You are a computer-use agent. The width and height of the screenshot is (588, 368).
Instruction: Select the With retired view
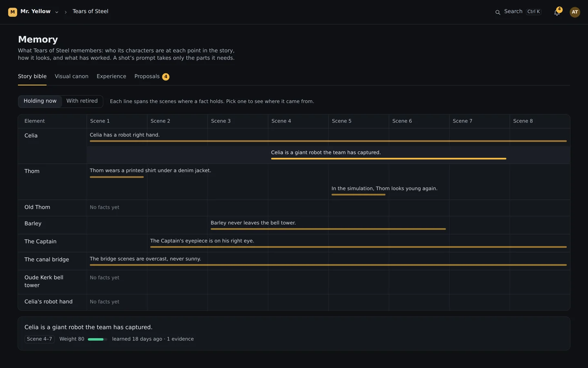(82, 101)
